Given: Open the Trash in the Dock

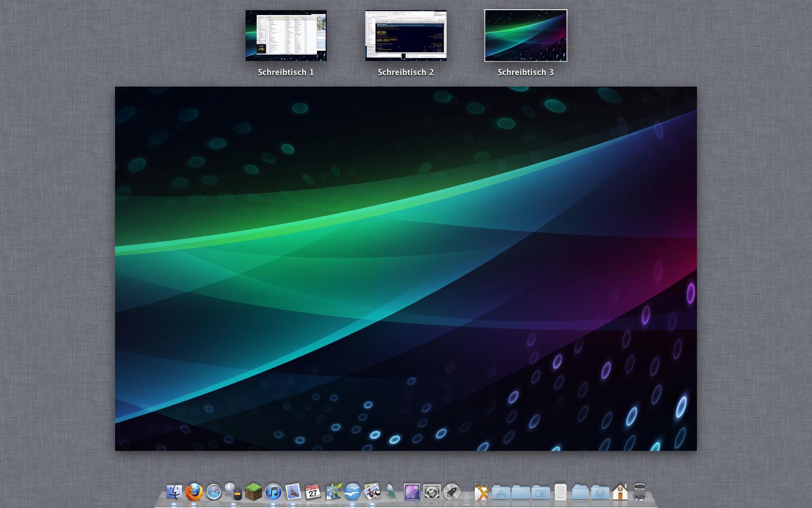Looking at the screenshot, I should click(639, 492).
